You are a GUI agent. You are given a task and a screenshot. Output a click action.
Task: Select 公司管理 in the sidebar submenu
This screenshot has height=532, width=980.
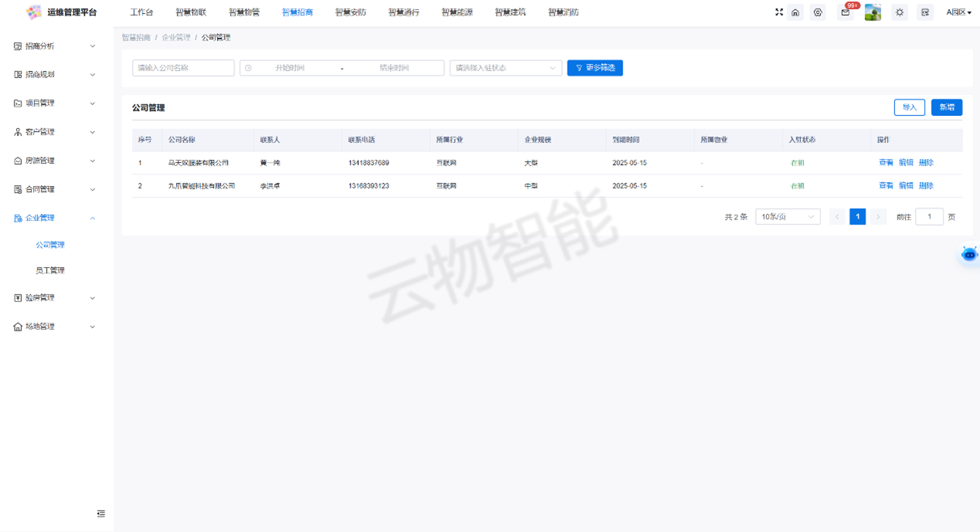tap(50, 245)
